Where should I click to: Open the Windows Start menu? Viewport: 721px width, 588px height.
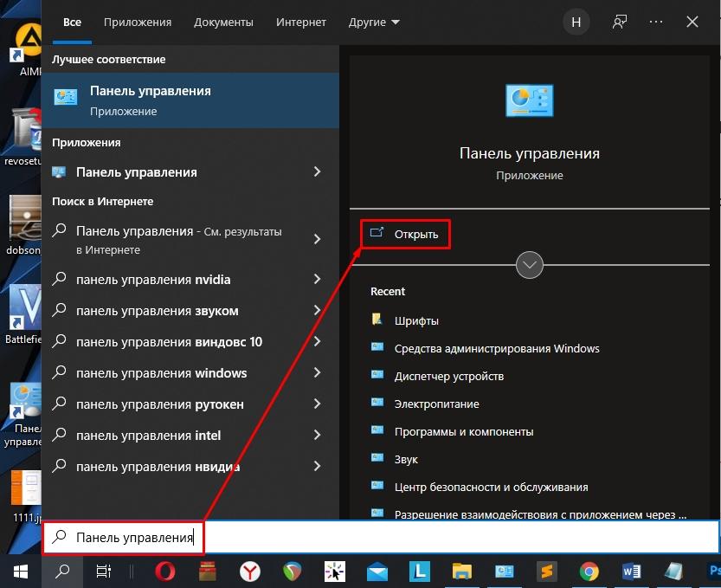point(21,572)
